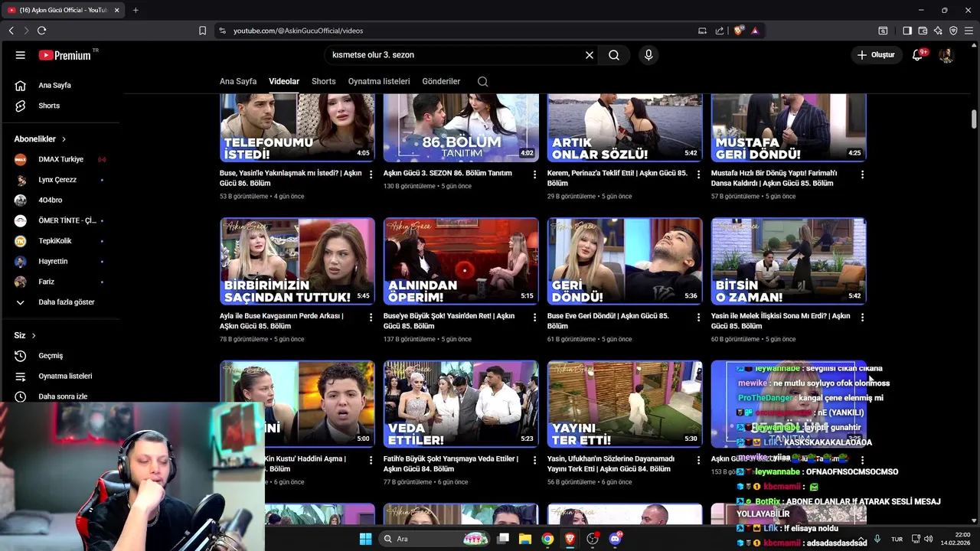
Task: Open options for Buse, Yasin'le Yakınlaşmak video
Action: (371, 174)
